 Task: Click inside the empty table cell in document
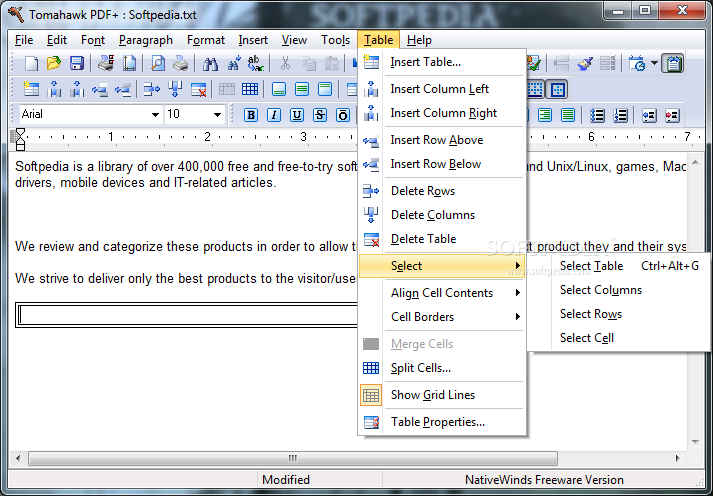(x=188, y=315)
